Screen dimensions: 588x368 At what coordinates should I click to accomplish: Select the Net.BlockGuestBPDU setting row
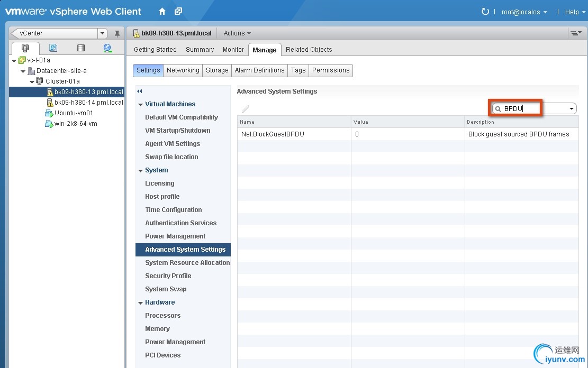pos(408,134)
